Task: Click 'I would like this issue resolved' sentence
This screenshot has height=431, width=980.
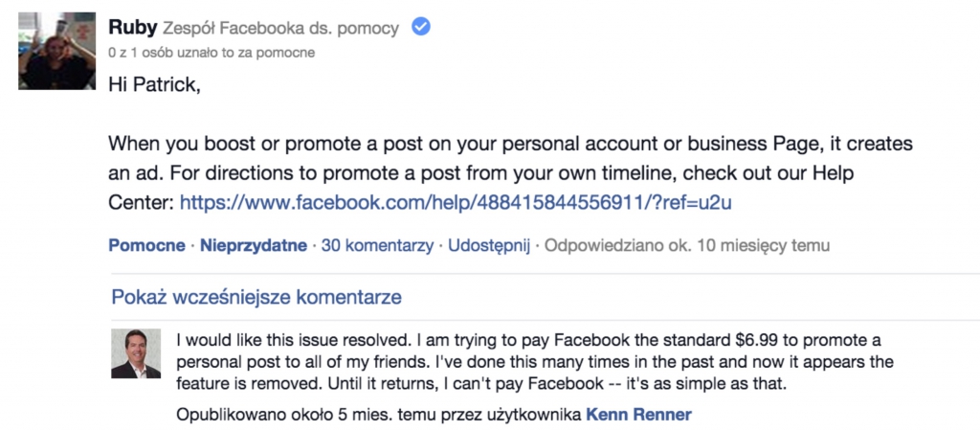Action: (301, 340)
